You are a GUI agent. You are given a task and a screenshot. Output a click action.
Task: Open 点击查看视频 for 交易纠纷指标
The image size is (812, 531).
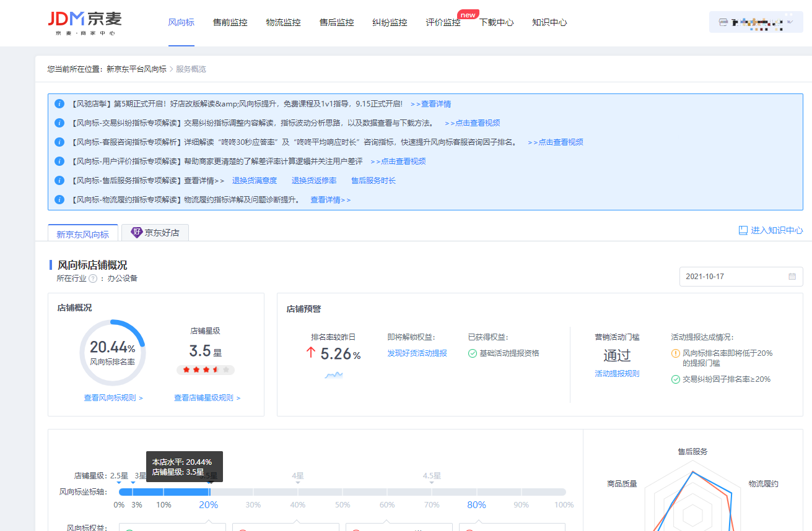tap(472, 123)
